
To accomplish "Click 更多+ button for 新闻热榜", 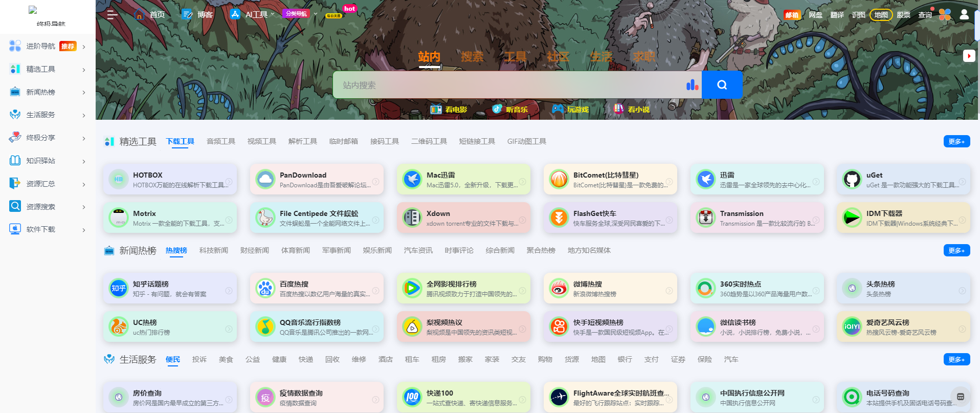I will pos(956,250).
